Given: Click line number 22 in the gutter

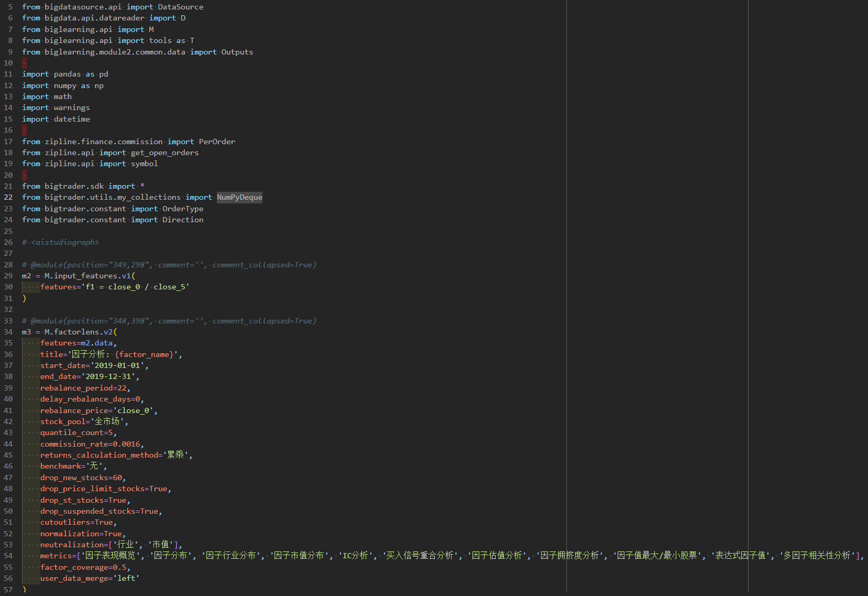Looking at the screenshot, I should [x=8, y=198].
